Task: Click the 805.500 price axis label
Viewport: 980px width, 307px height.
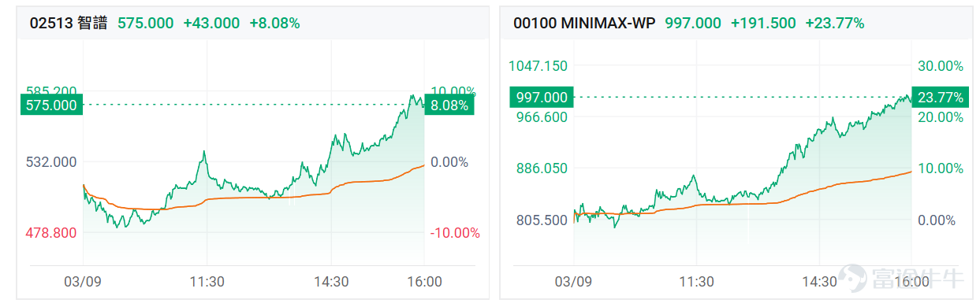Action: [x=541, y=220]
